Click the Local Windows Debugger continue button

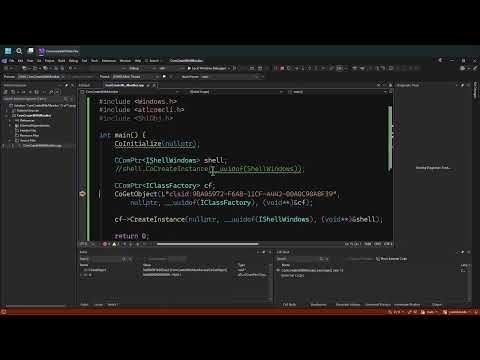pyautogui.click(x=208, y=68)
